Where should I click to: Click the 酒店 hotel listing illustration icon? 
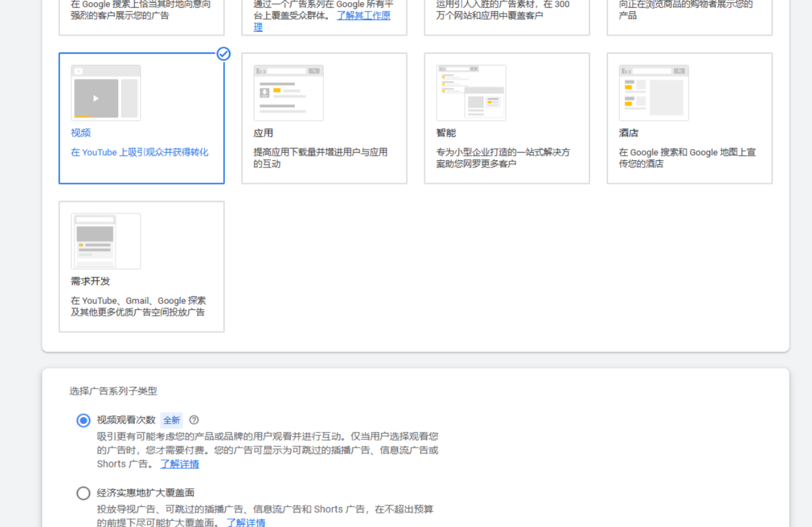653,92
